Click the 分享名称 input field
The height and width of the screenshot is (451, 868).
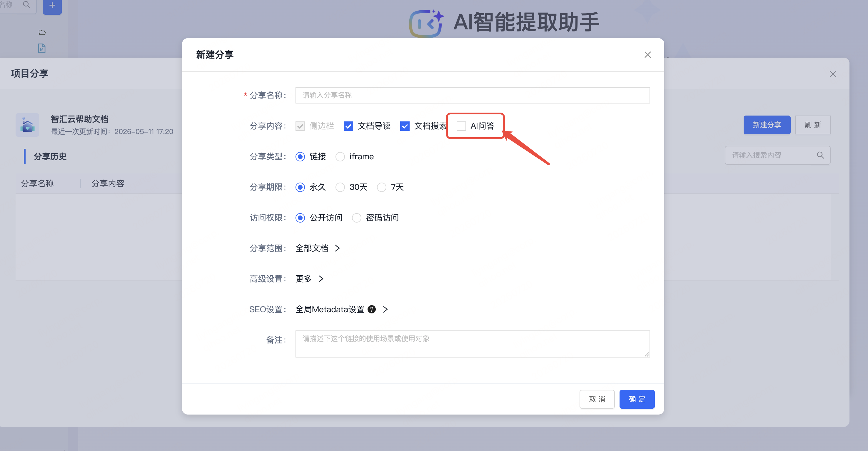473,95
